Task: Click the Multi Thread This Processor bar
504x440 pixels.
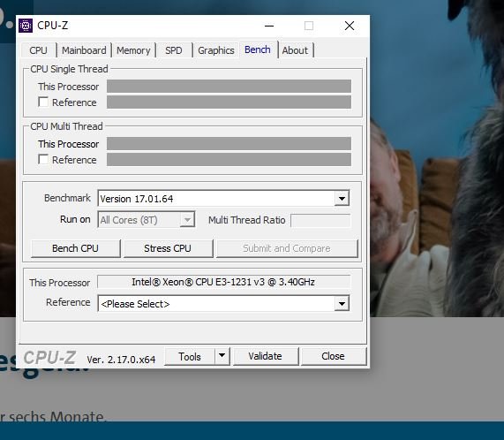Action: [229, 143]
